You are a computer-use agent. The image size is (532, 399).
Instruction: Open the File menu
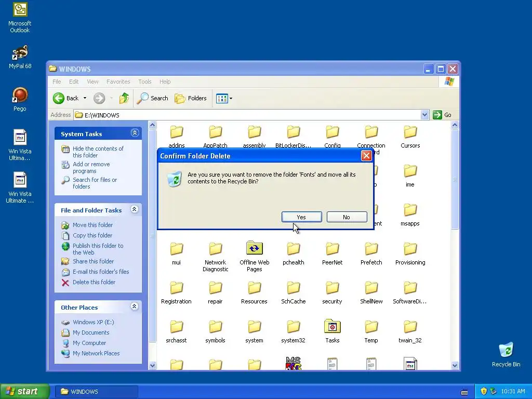(x=57, y=82)
